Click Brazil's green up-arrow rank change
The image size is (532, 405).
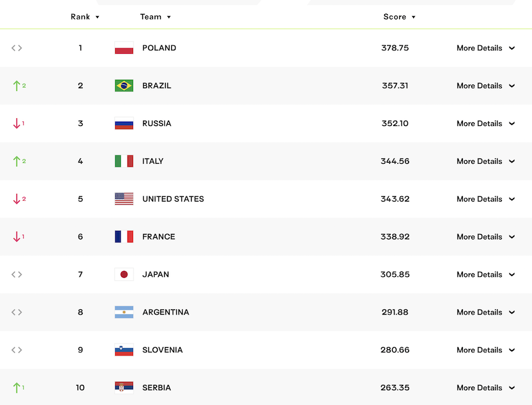[19, 86]
